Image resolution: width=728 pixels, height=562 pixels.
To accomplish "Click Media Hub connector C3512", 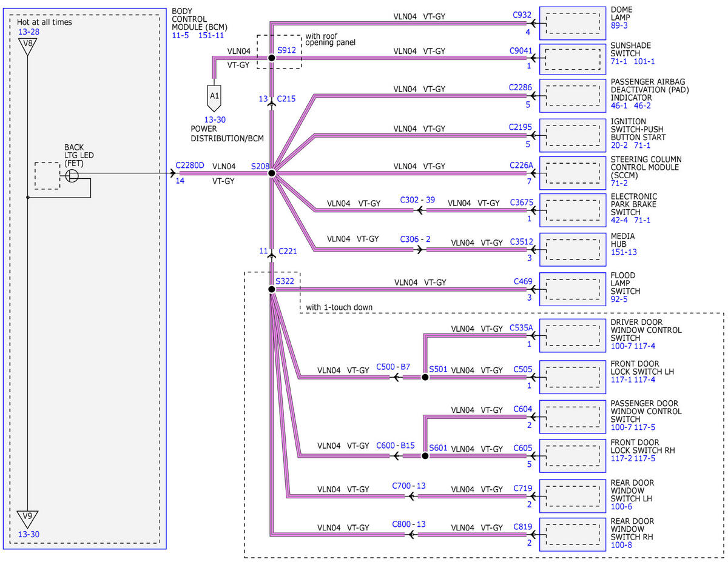I will [x=522, y=243].
